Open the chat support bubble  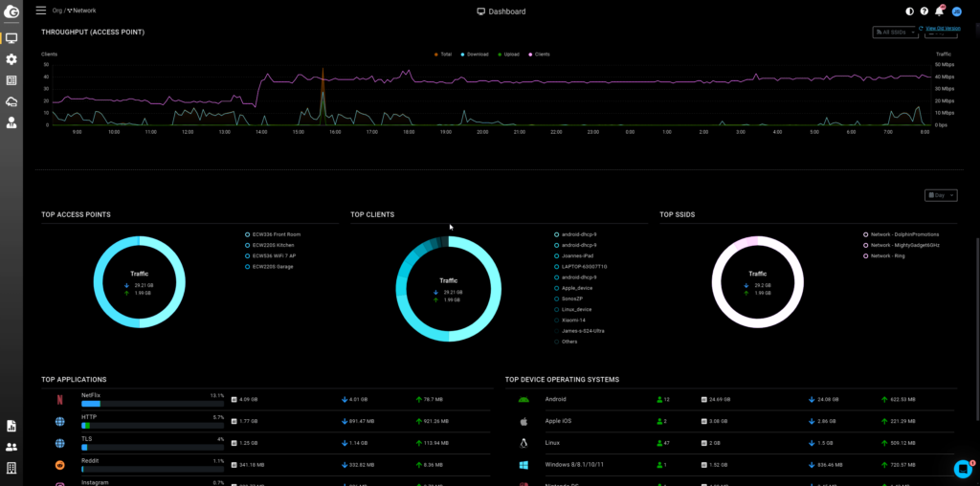pos(963,469)
